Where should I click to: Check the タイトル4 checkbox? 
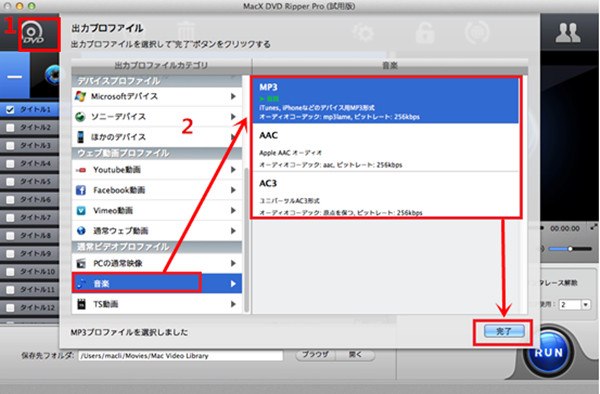(10, 164)
